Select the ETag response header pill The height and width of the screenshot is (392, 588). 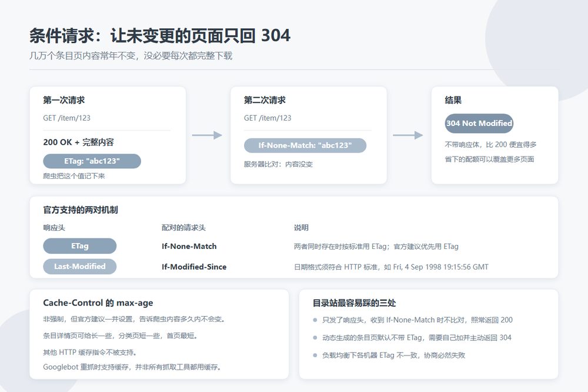click(79, 246)
